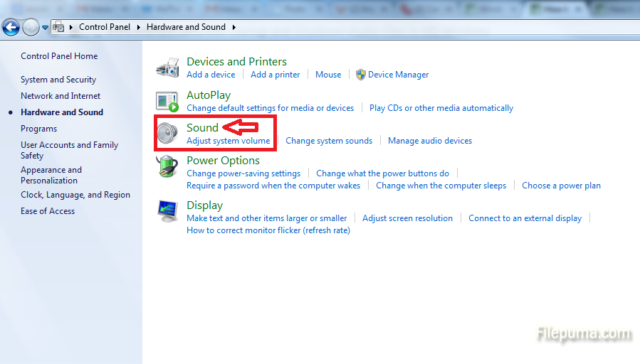640x364 pixels.
Task: Expand arrow after Hardware and Sound breadcrumb
Action: pos(234,27)
